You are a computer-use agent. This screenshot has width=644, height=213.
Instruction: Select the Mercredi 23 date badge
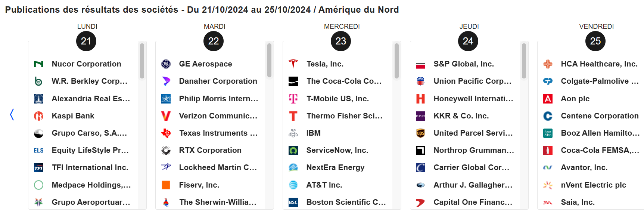341,41
